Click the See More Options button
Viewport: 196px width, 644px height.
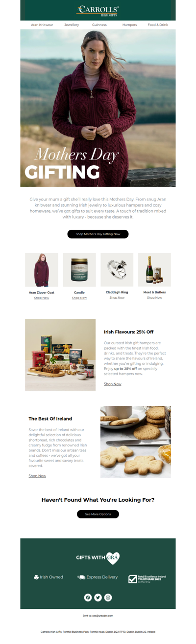(x=98, y=514)
